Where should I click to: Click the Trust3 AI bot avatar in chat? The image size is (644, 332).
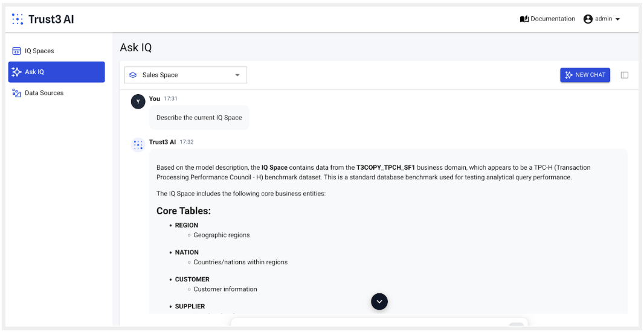(138, 145)
